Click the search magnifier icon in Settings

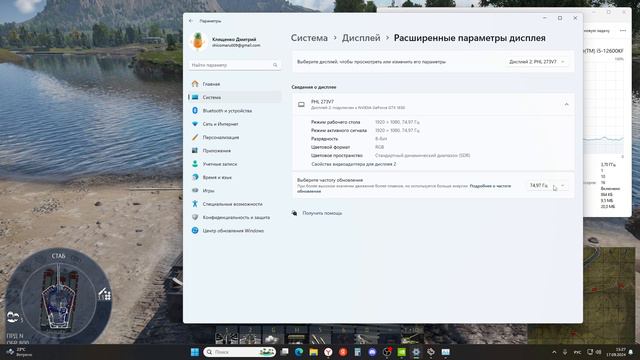click(275, 65)
